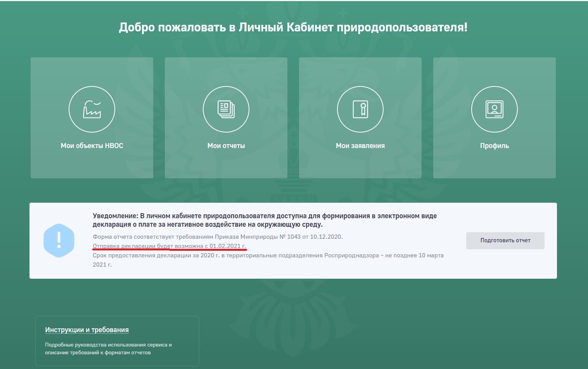Click the red-underlined Отправка декларации line
Image resolution: width=588 pixels, height=369 pixels.
169,246
